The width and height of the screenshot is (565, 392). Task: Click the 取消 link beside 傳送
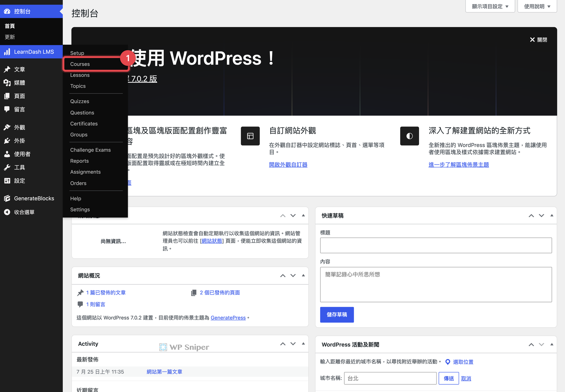[466, 378]
